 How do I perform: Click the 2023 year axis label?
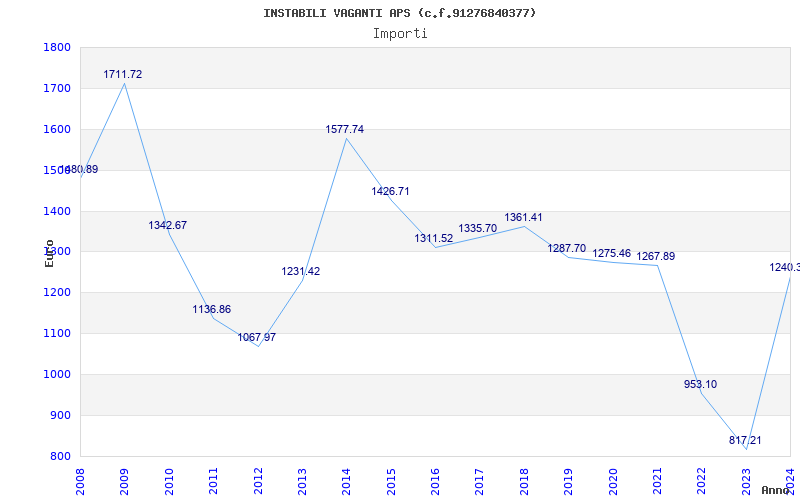746,482
